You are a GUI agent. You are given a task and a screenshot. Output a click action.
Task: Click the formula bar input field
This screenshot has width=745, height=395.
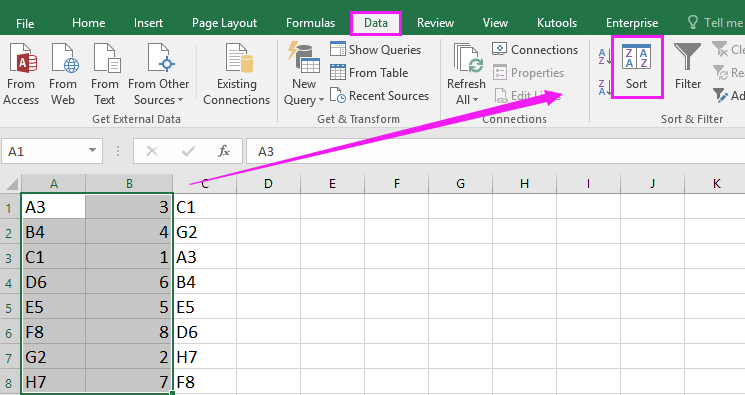coord(495,151)
